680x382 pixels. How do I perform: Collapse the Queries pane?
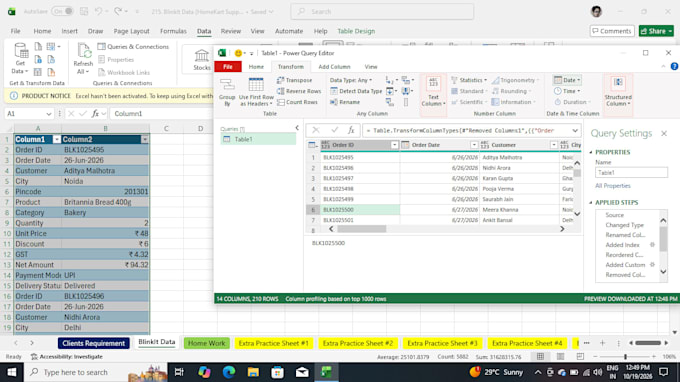(297, 128)
